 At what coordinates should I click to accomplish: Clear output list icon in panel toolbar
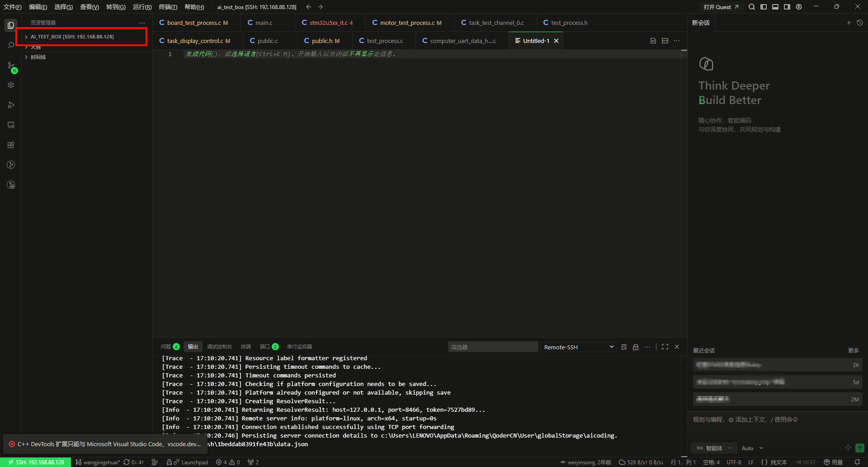pos(624,347)
